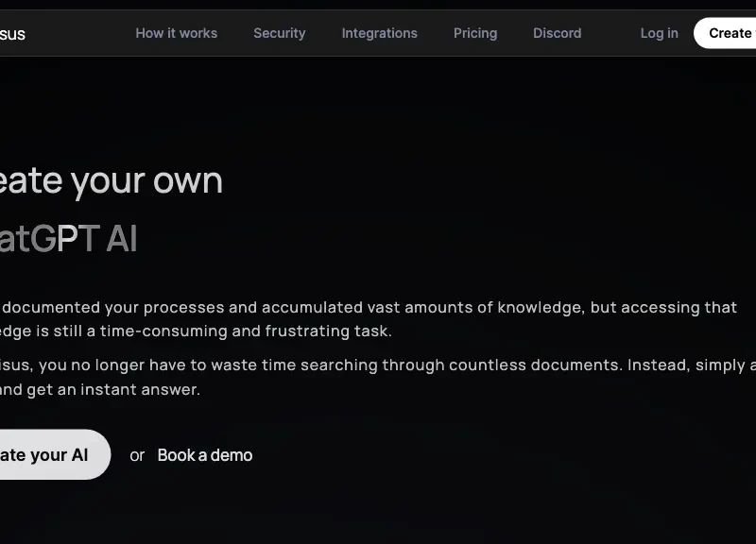Click the 'or' text beside Create your AI
756x544 pixels.
click(x=137, y=455)
